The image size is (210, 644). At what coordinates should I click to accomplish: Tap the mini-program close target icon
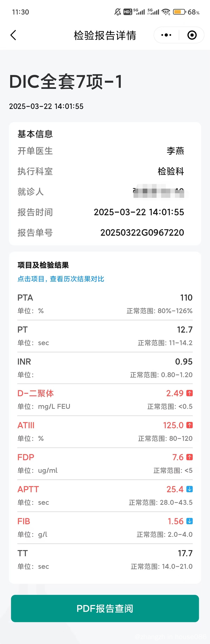(x=192, y=35)
